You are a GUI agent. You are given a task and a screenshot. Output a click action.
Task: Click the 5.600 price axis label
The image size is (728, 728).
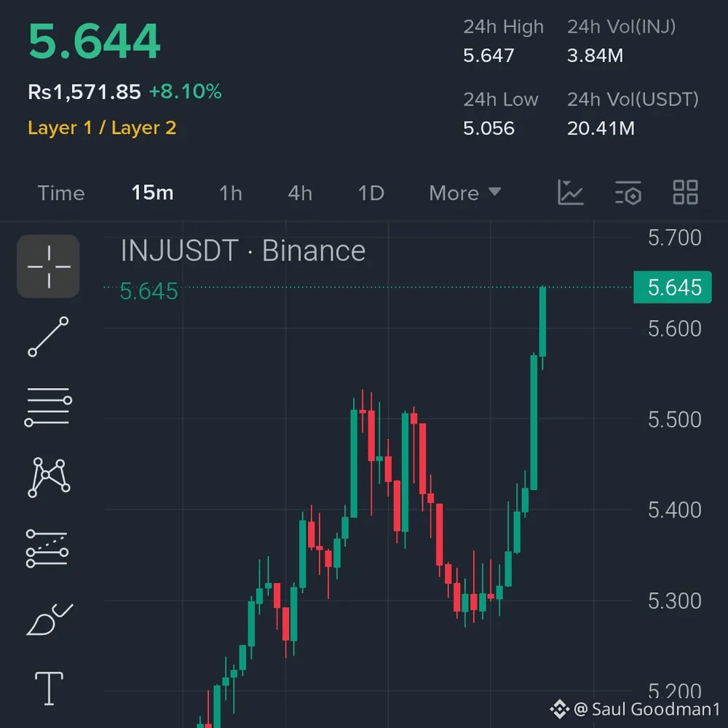pos(675,329)
